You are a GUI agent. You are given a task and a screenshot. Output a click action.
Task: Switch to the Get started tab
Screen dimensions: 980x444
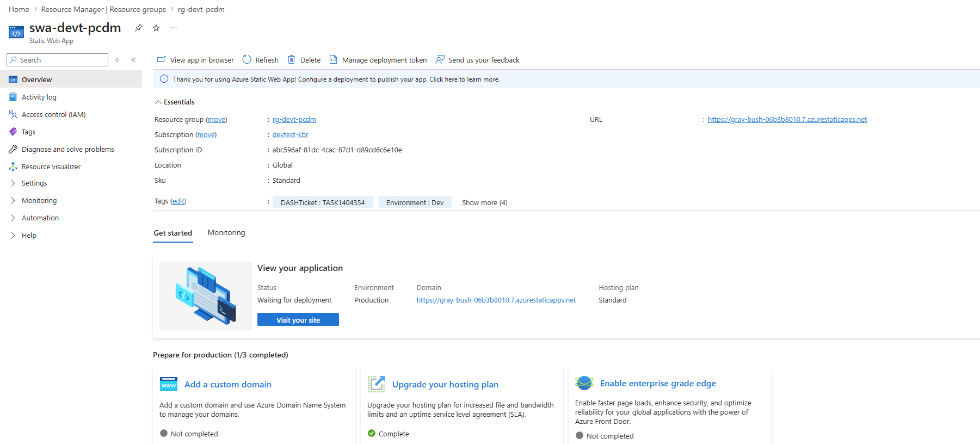(x=173, y=233)
